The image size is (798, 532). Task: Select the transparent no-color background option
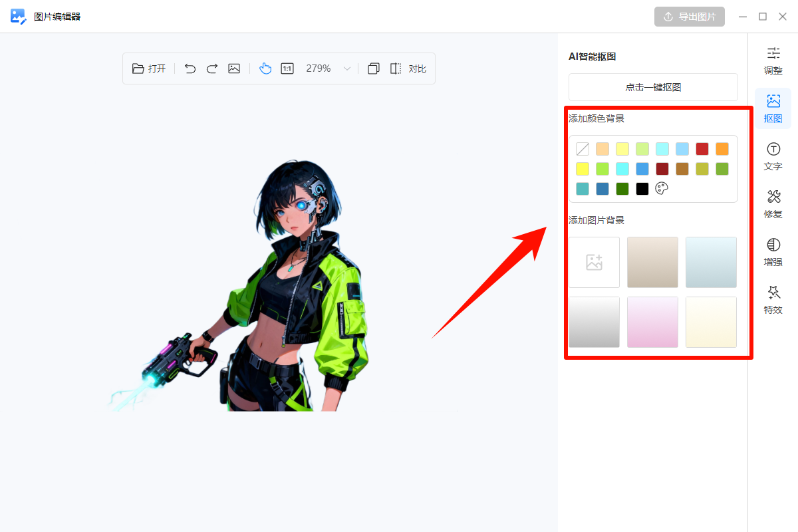click(583, 149)
